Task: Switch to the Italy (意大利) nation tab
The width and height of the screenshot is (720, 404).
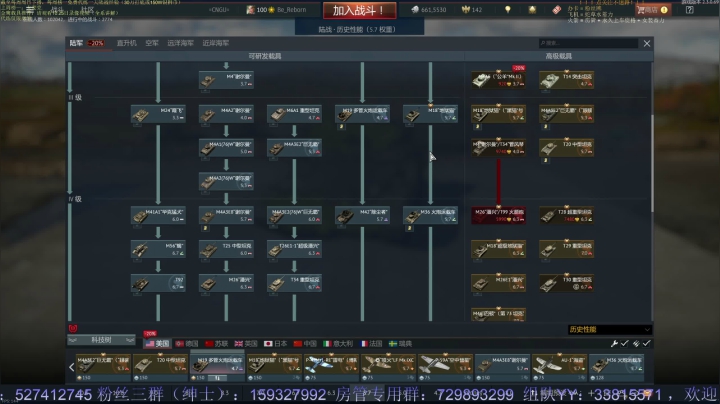Action: [x=338, y=343]
